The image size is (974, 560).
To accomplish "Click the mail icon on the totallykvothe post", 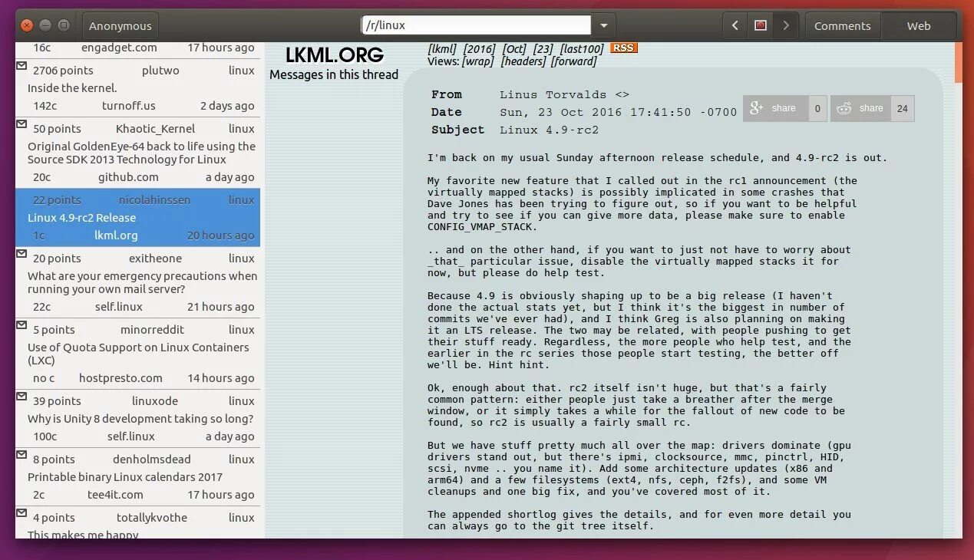I will [x=21, y=513].
